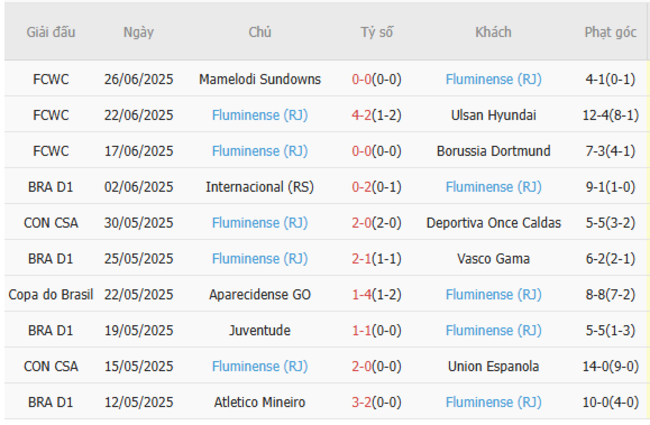Open Deportiva Once Caldas team page
This screenshot has height=425, width=650.
(x=493, y=223)
